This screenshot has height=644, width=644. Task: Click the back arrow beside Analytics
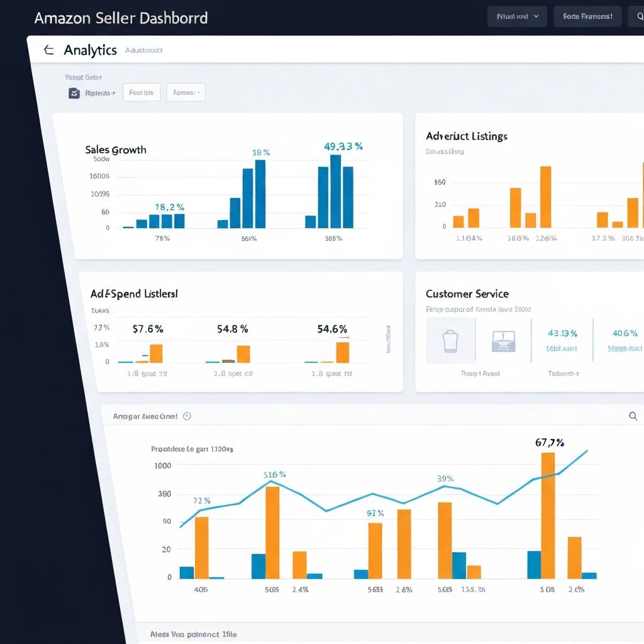(x=48, y=50)
